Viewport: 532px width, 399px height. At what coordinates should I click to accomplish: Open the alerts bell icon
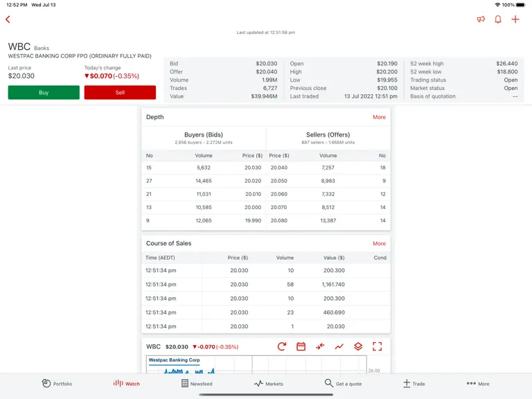pos(498,19)
